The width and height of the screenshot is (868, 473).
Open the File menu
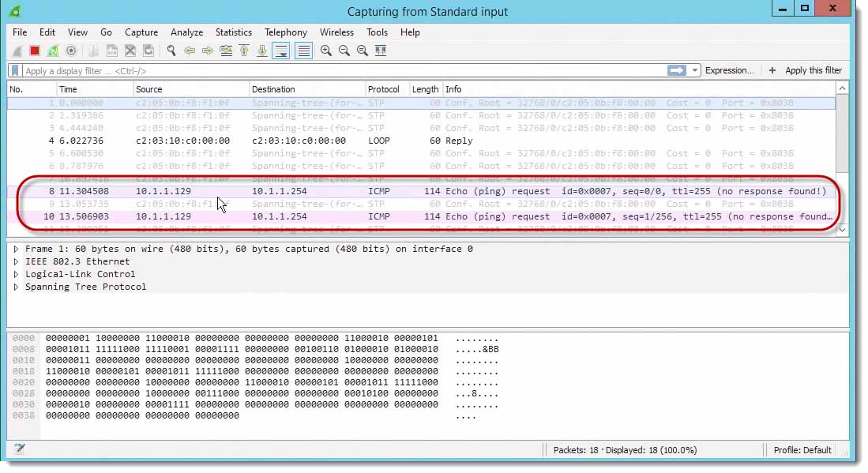(x=20, y=32)
